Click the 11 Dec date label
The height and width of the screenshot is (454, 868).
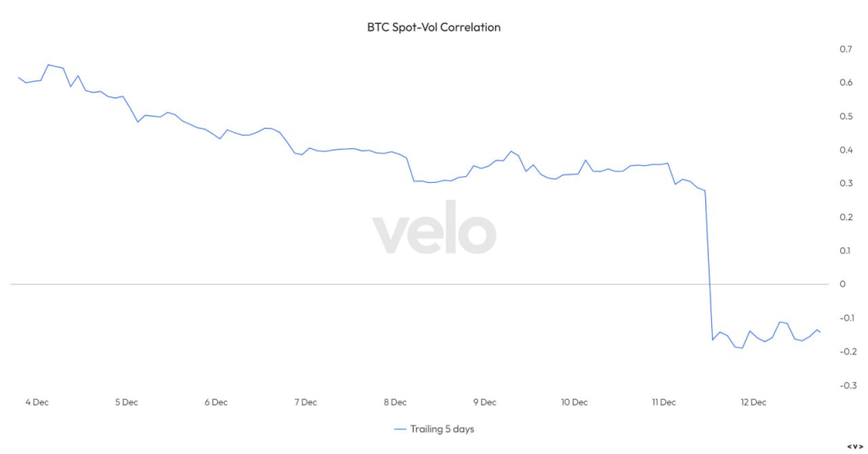(663, 402)
